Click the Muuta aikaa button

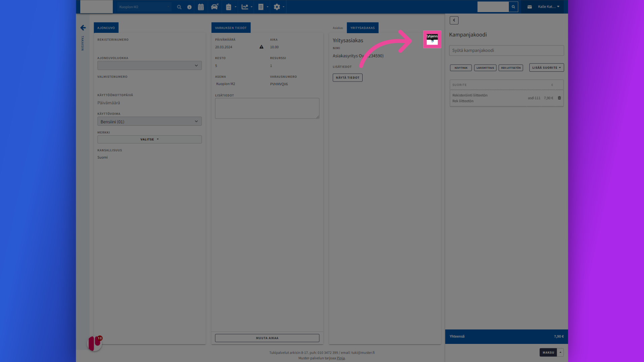[x=267, y=338]
